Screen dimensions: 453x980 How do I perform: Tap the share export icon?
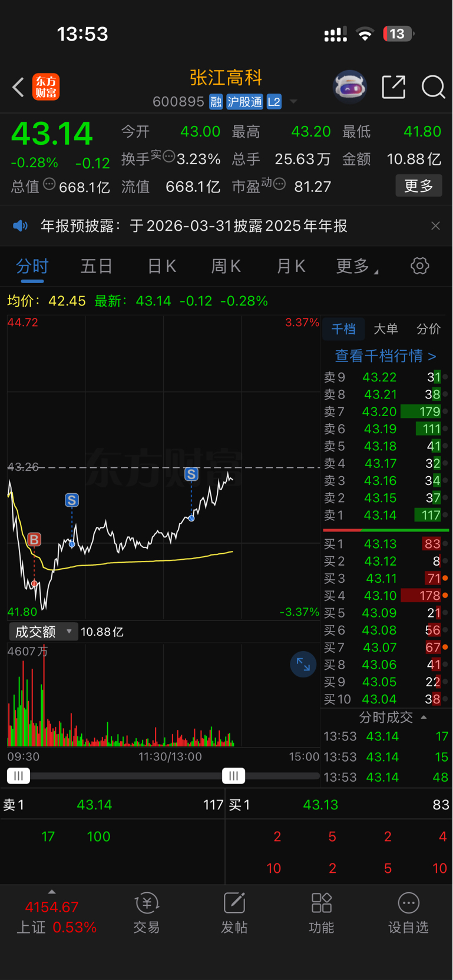pyautogui.click(x=394, y=87)
